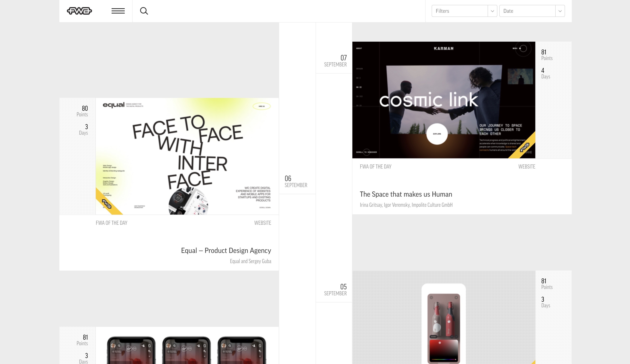
Task: Open the three phones app thumbnail
Action: click(187, 346)
